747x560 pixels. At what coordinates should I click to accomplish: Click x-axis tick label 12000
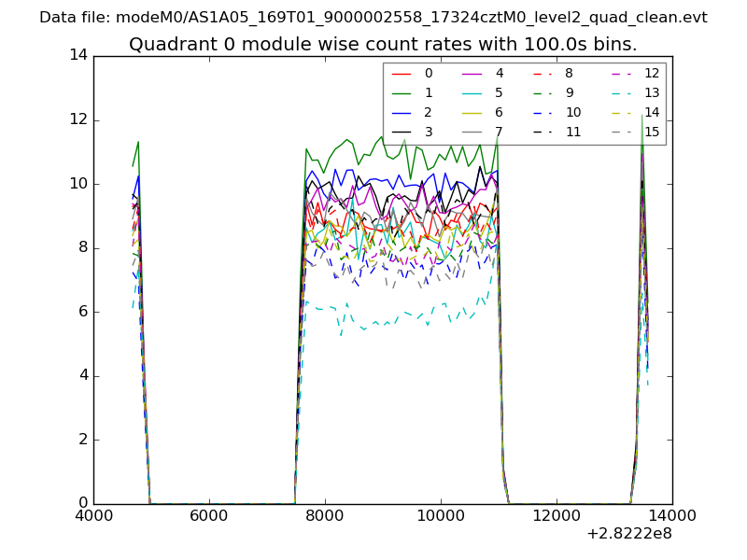[x=557, y=515]
